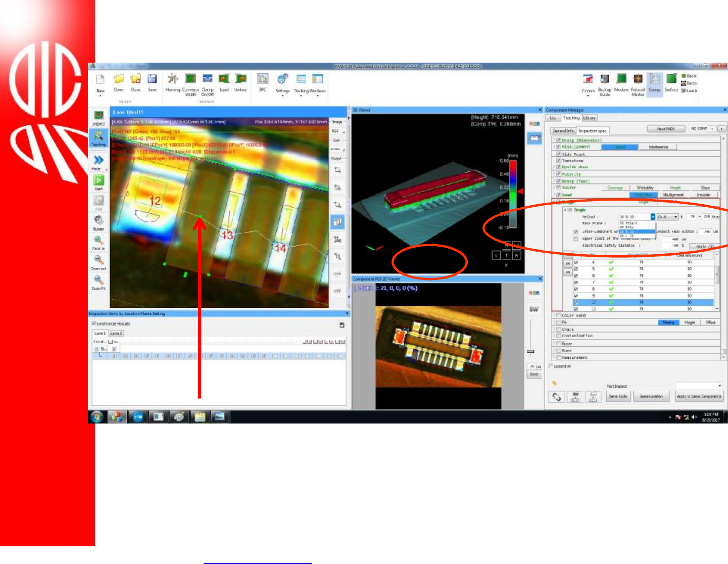
Task: Toggle the Upside down inspection checkbox
Action: (558, 167)
